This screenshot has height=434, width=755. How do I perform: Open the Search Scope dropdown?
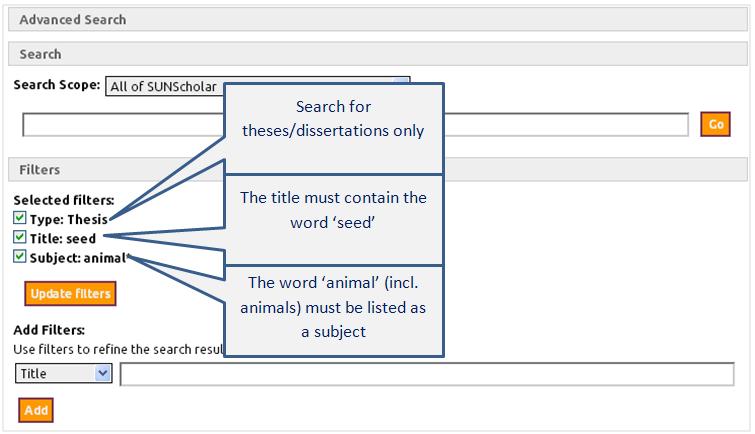165,86
